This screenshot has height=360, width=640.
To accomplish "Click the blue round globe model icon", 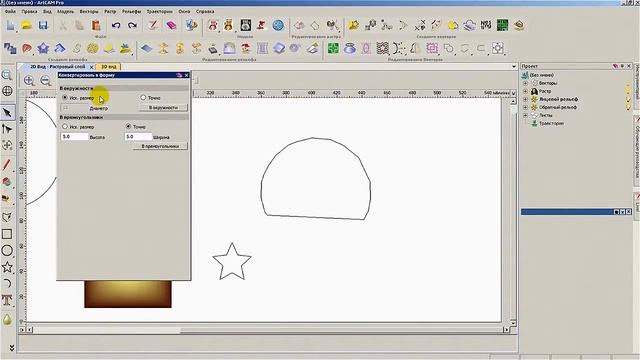I will coord(278,25).
